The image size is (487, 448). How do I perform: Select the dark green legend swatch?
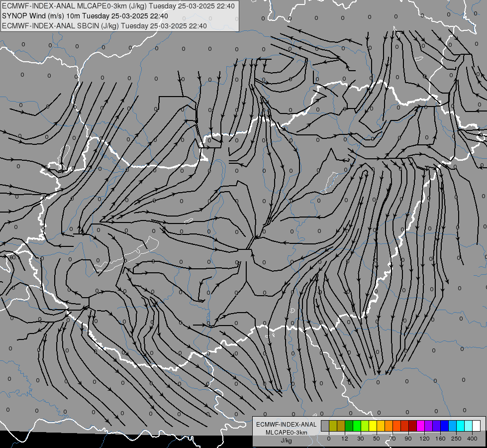click(x=349, y=426)
